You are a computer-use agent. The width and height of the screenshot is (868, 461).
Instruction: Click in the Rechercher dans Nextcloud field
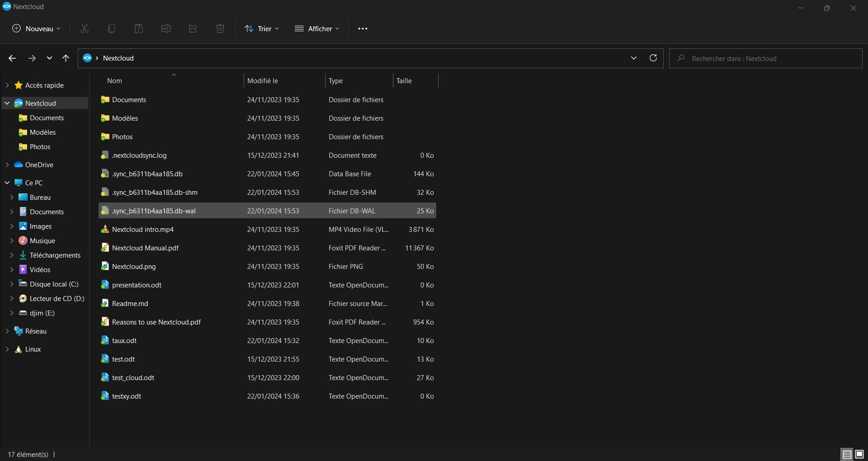click(x=766, y=58)
